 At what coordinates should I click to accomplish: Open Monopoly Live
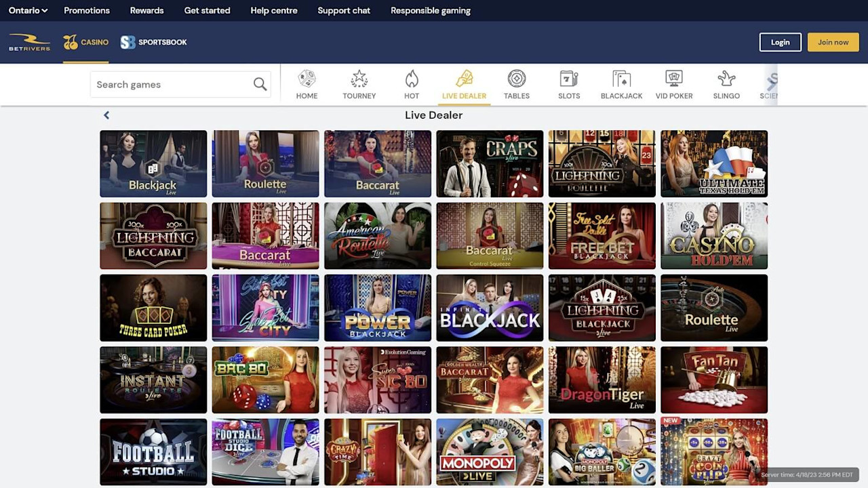coord(490,452)
